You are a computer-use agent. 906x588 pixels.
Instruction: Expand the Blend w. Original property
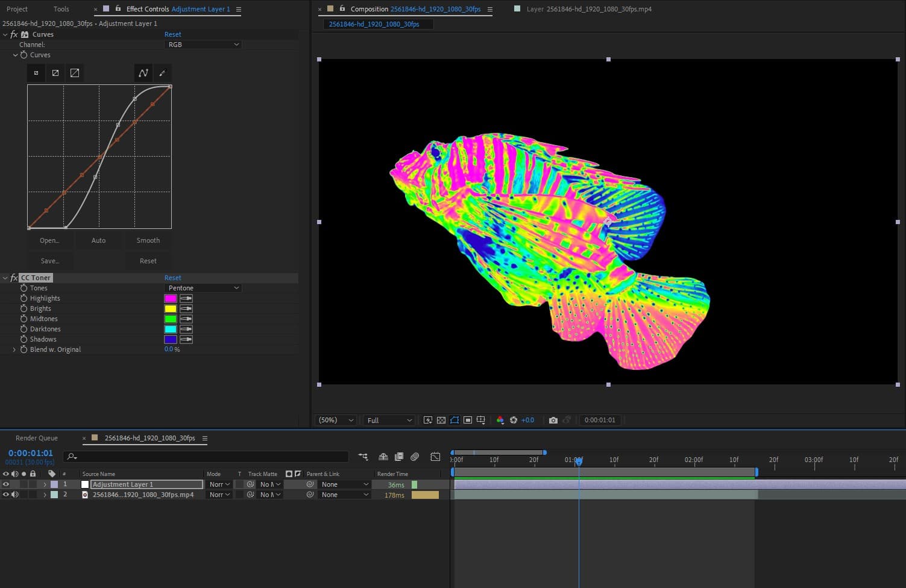(x=14, y=349)
